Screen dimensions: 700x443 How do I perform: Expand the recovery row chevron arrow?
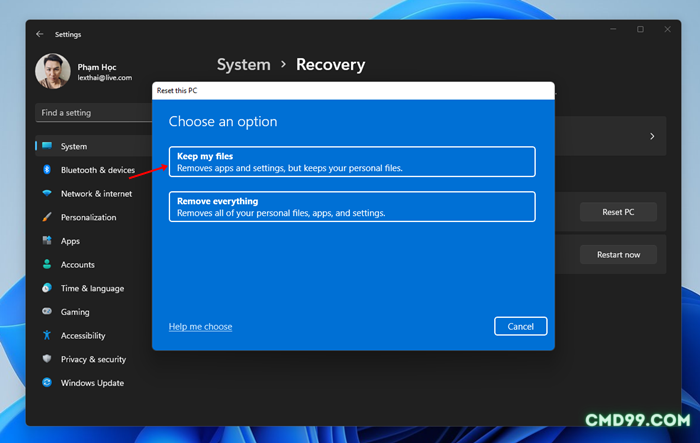(x=652, y=136)
